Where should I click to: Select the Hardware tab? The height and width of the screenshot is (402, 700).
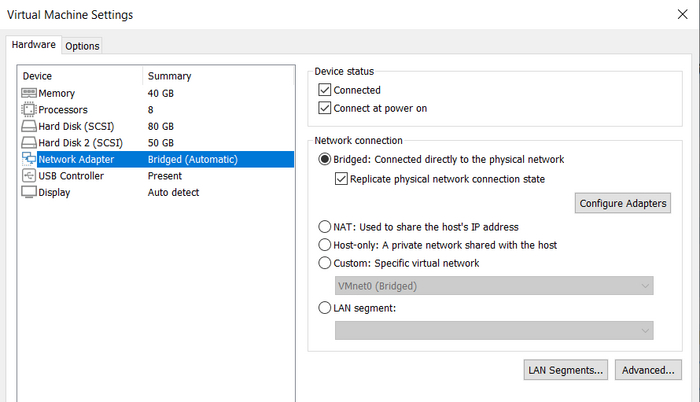[33, 45]
